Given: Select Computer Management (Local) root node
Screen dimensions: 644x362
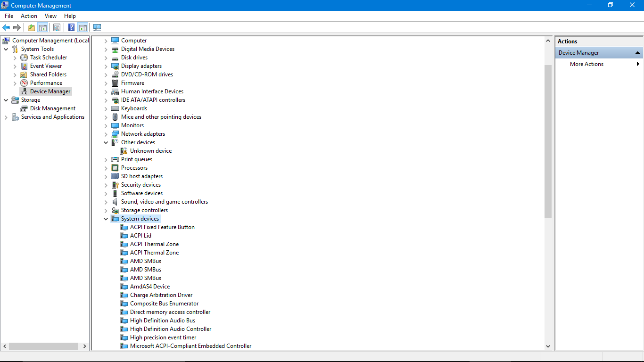Looking at the screenshot, I should click(x=50, y=41).
